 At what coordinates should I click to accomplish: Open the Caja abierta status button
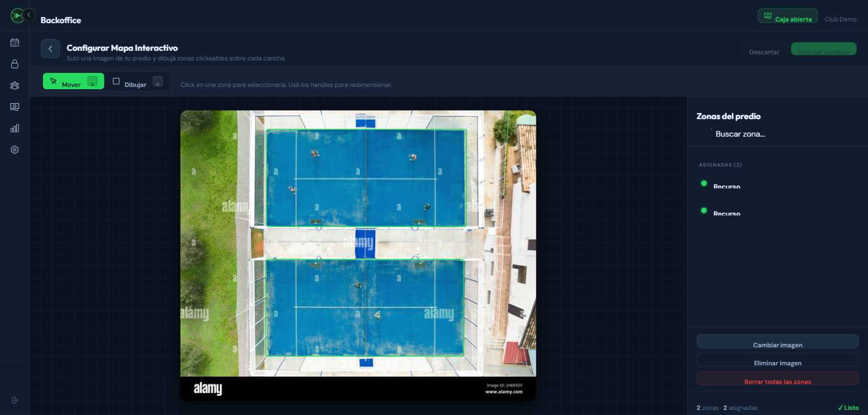[x=788, y=16]
